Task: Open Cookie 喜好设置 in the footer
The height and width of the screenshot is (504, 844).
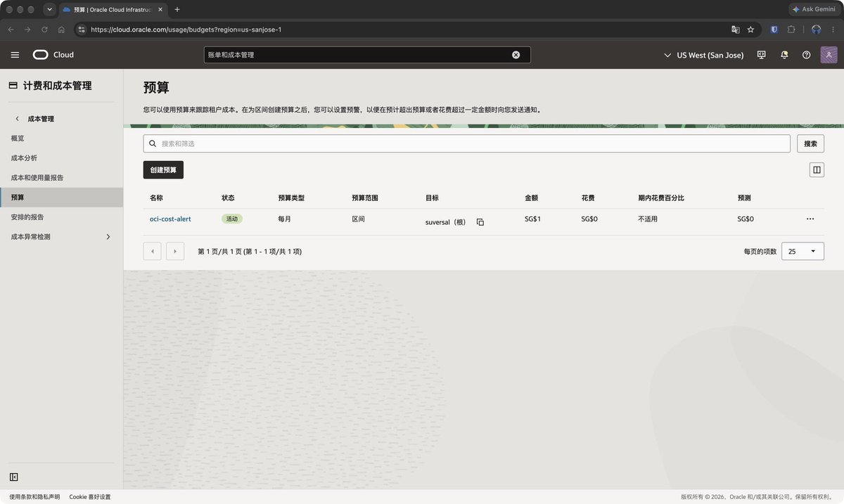Action: pos(90,497)
